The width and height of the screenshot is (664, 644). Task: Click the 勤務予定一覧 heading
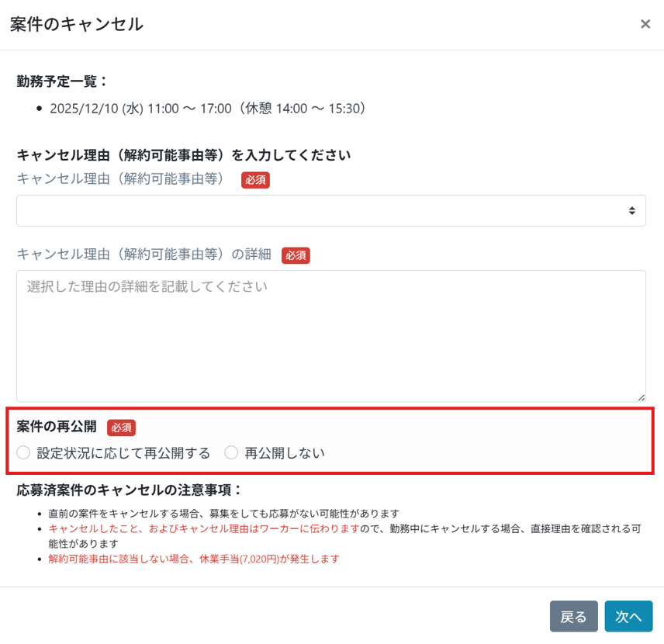62,79
